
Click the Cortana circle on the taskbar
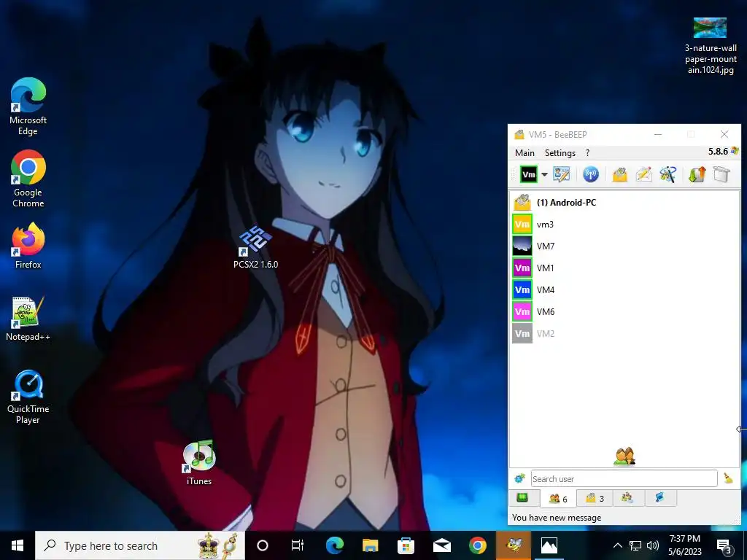click(x=263, y=545)
